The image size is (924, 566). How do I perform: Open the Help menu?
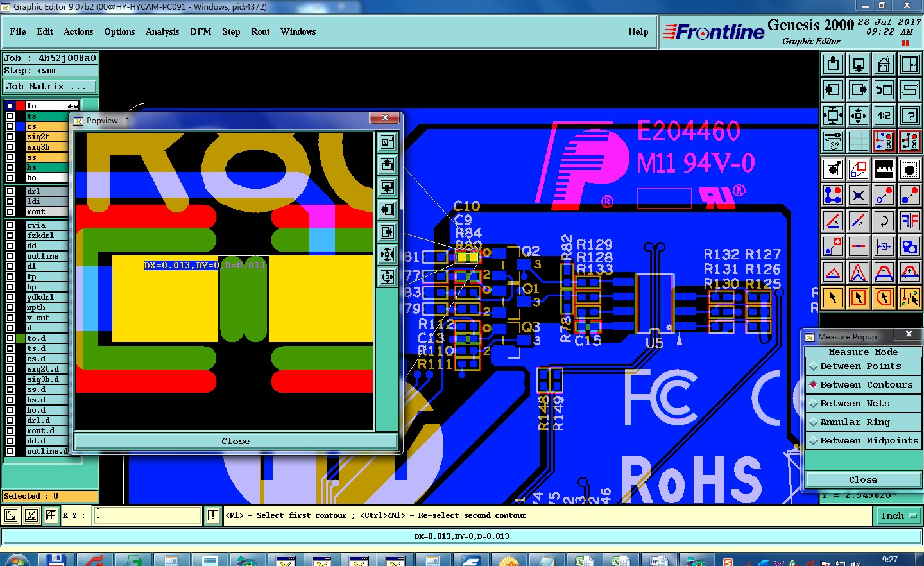(x=638, y=31)
